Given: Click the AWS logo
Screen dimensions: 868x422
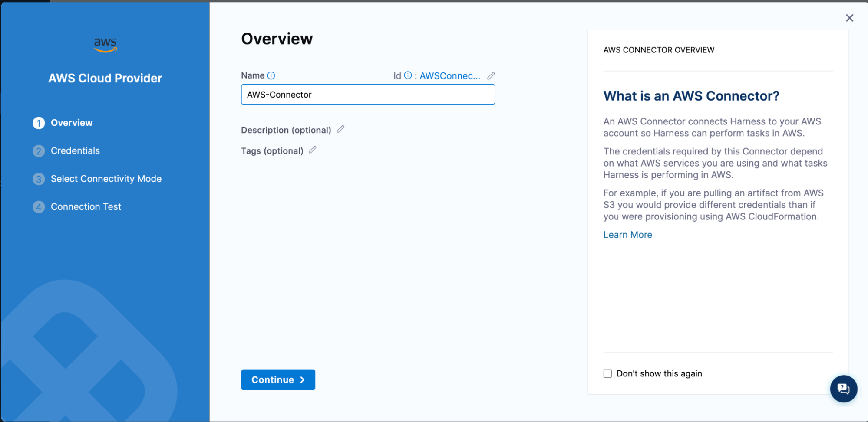Looking at the screenshot, I should click(x=106, y=45).
